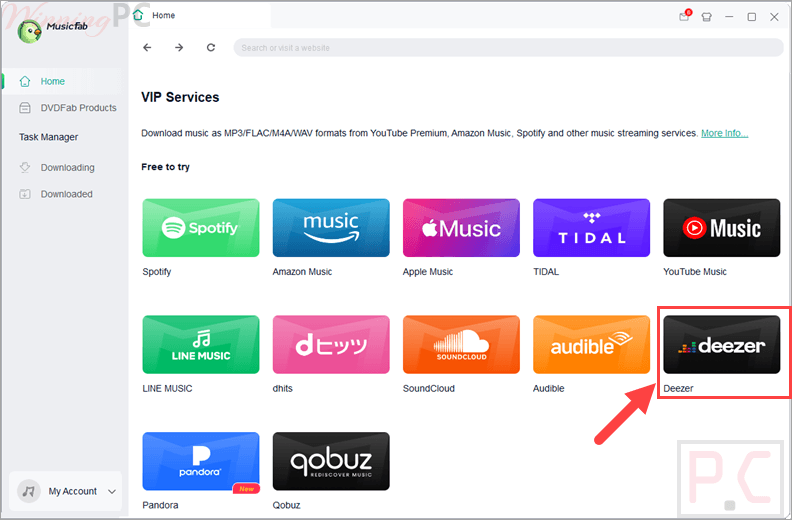Click the Qobuz label text
792x520 pixels.
point(286,505)
